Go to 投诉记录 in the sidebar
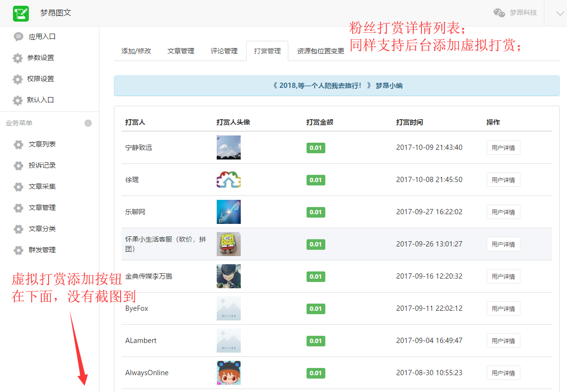 coord(42,166)
